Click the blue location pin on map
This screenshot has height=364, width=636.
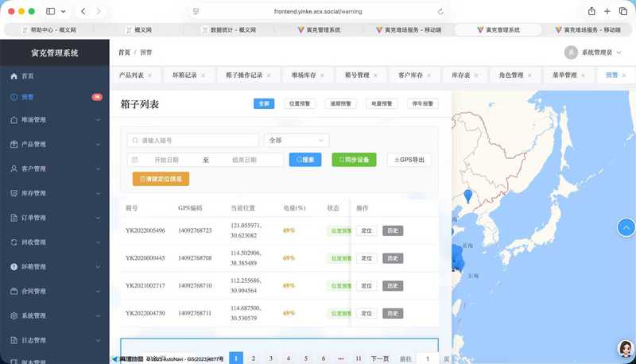click(467, 196)
